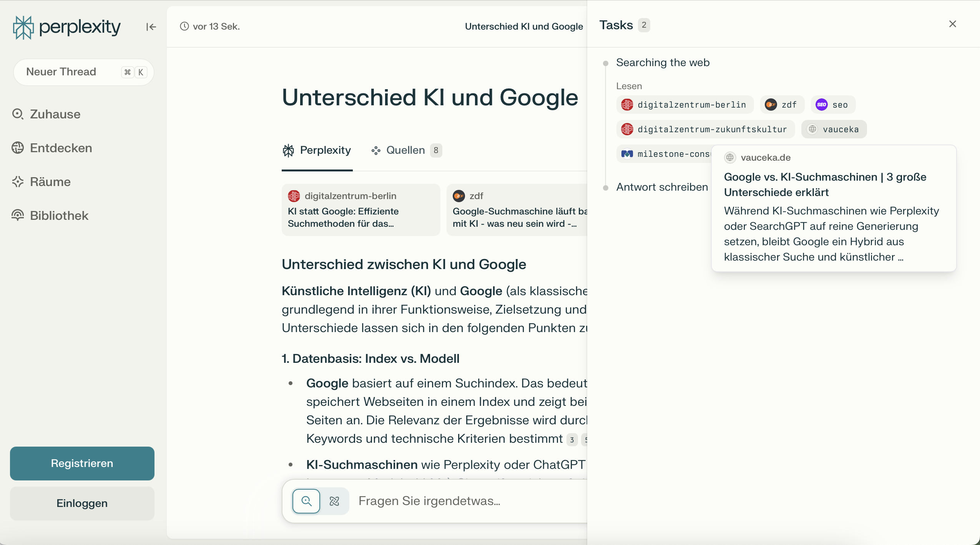Click the Antwort schreiben step
Screen dimensions: 980x545
(662, 187)
